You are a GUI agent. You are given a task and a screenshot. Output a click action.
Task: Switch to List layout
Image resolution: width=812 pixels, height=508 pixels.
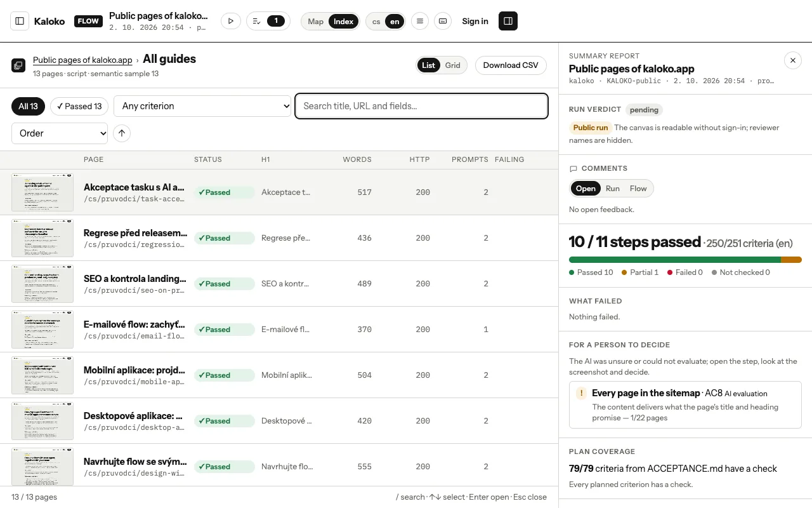pyautogui.click(x=429, y=65)
